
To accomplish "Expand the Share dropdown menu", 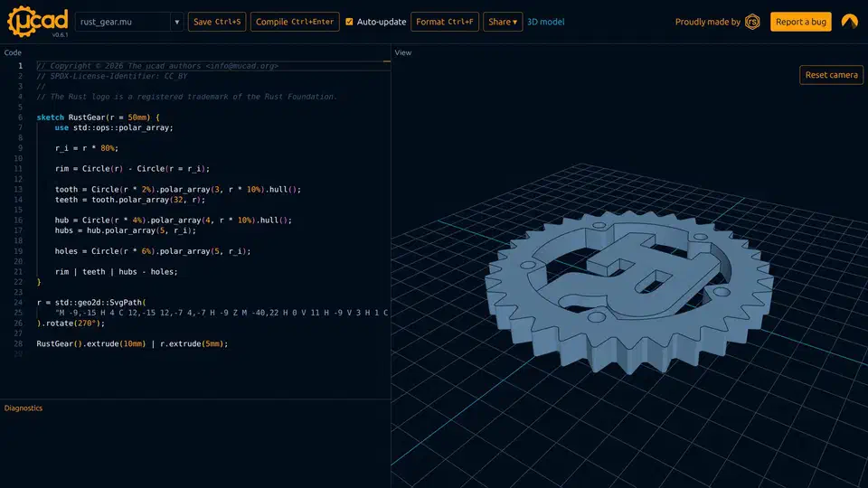I will coord(503,22).
